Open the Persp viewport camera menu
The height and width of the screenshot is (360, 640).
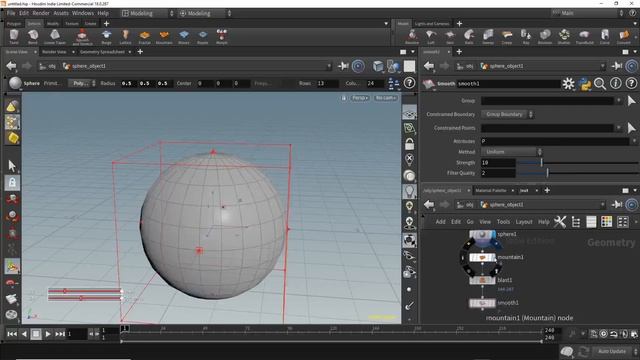360,98
